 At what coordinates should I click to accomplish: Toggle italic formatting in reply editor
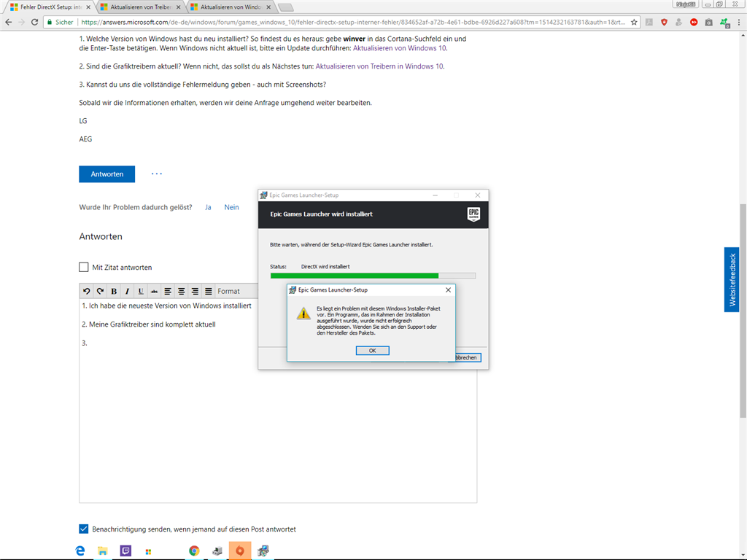[x=127, y=291]
